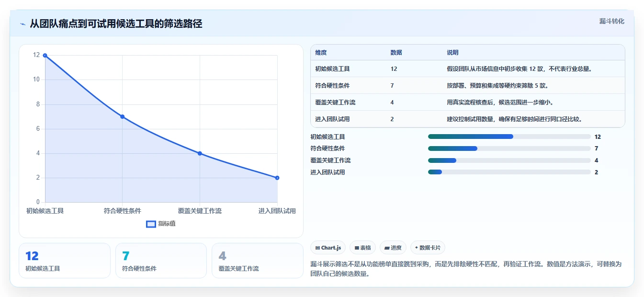Click the title 从团队痛点到可试用候选工具的筛选路径

click(x=116, y=23)
